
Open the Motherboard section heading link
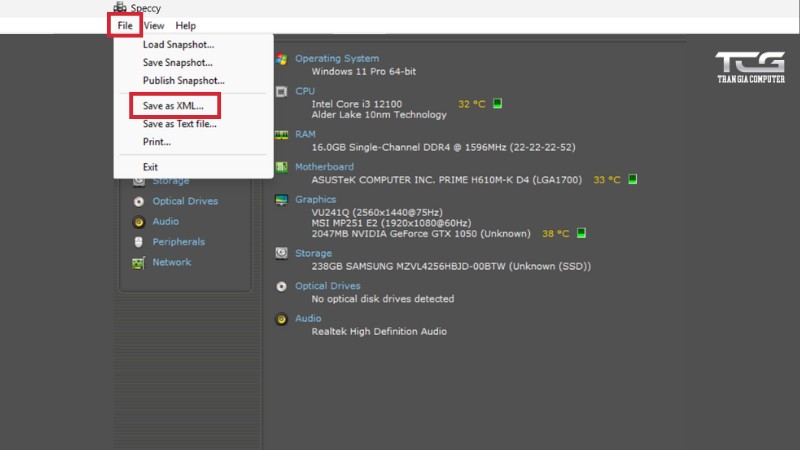[324, 167]
